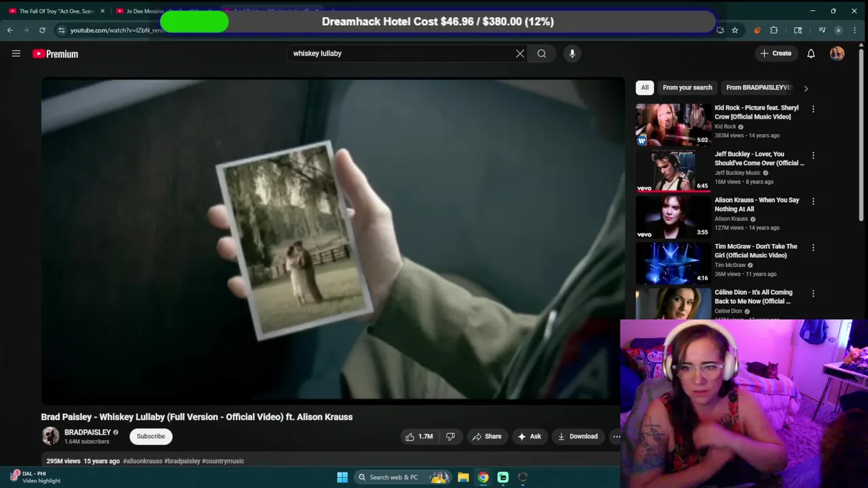Open DAL - PHI video highlight widget
Screen dimensions: 868x488
[35, 477]
